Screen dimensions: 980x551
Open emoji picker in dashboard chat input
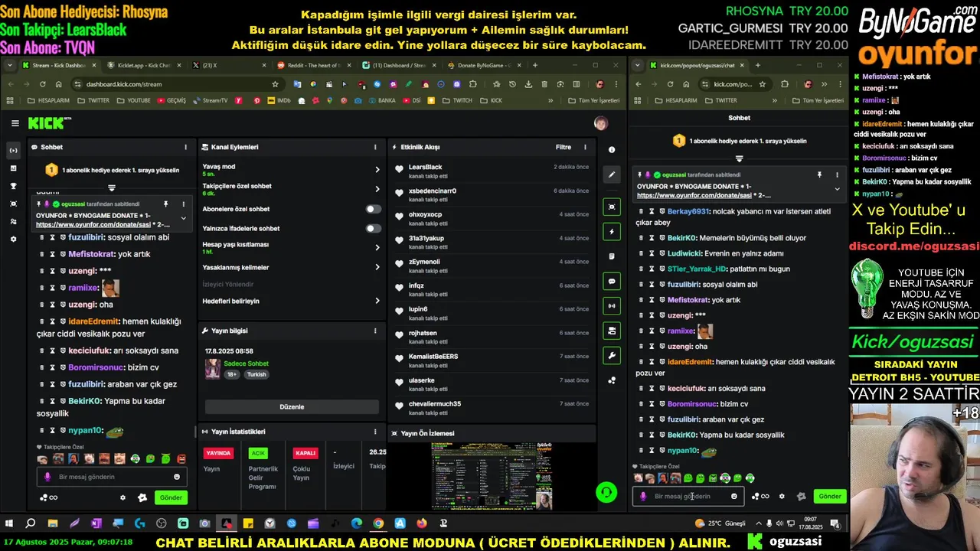pos(177,477)
